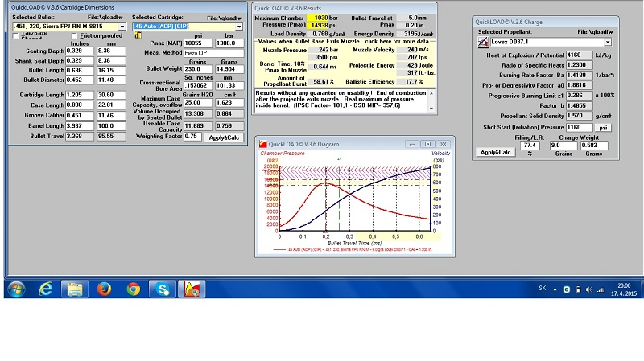Open Skype from the taskbar
Screen dimensions: 644x361
(x=163, y=289)
